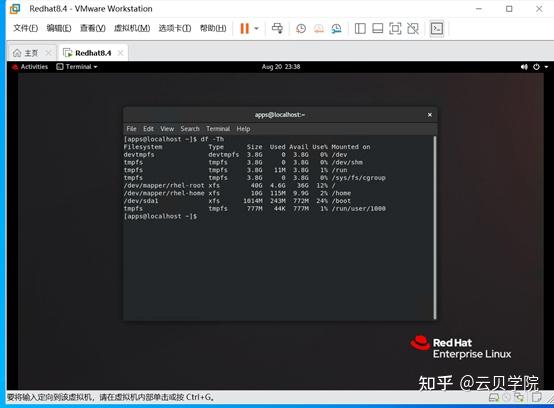554x408 pixels.
Task: Click the /sys/fs/cgroup mount point
Action: coord(358,178)
